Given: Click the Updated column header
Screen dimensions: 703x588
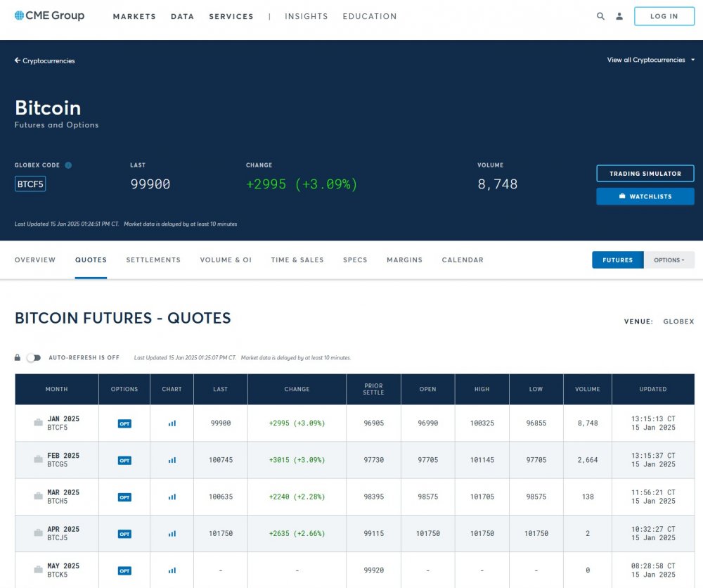Looking at the screenshot, I should pos(653,390).
